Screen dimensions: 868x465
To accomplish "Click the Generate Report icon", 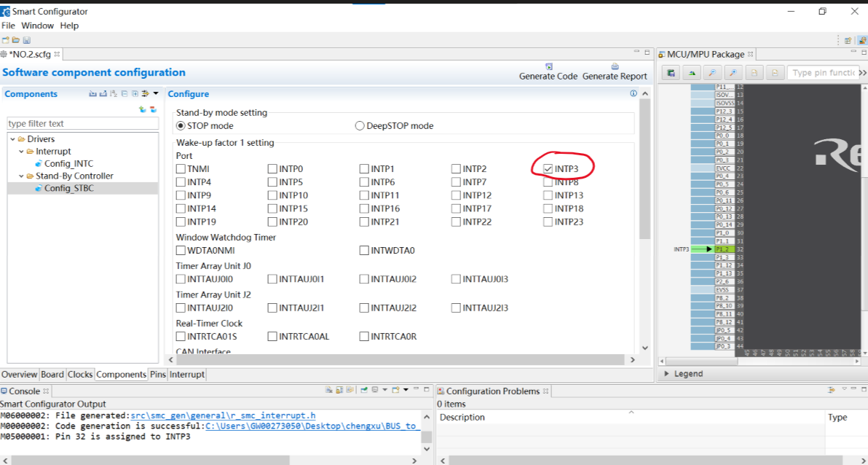I will point(615,66).
